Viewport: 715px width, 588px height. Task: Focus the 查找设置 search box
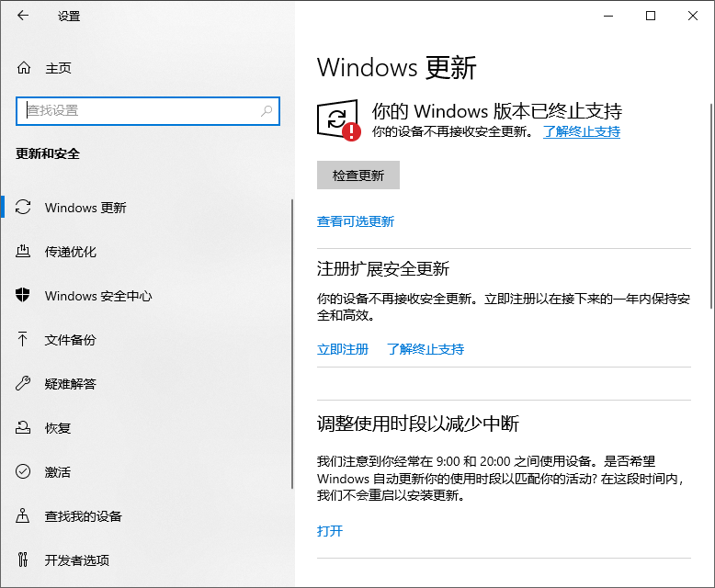(x=148, y=111)
